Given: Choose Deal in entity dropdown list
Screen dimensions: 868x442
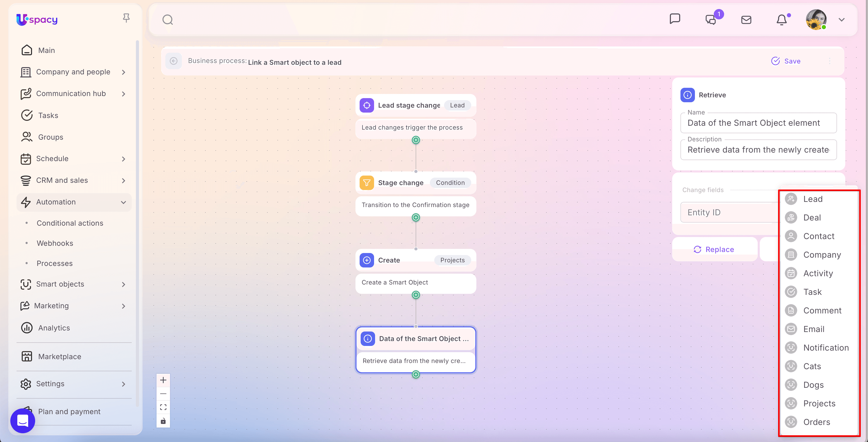Looking at the screenshot, I should [x=812, y=217].
